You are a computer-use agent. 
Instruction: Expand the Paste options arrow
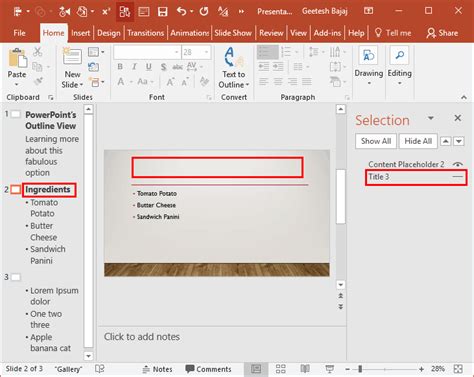coord(17,85)
